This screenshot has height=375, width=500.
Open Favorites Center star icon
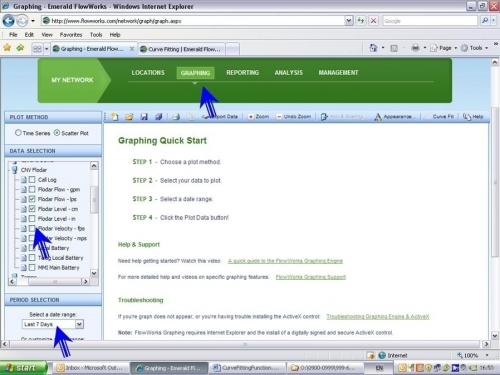[x=7, y=48]
